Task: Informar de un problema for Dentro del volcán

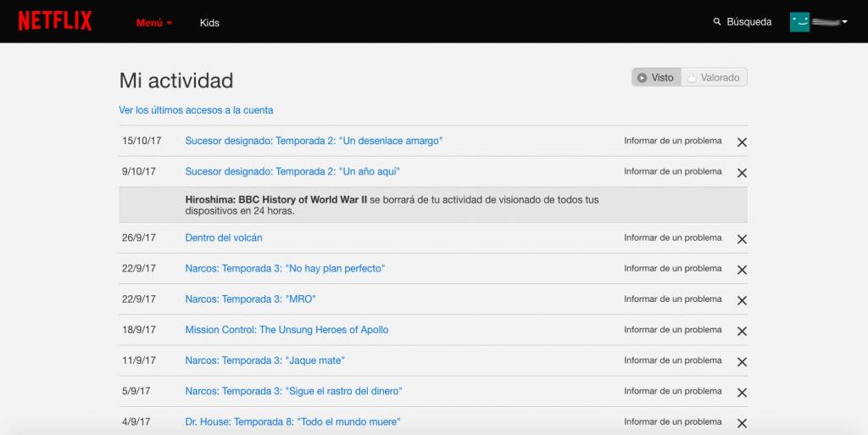Action: point(672,237)
